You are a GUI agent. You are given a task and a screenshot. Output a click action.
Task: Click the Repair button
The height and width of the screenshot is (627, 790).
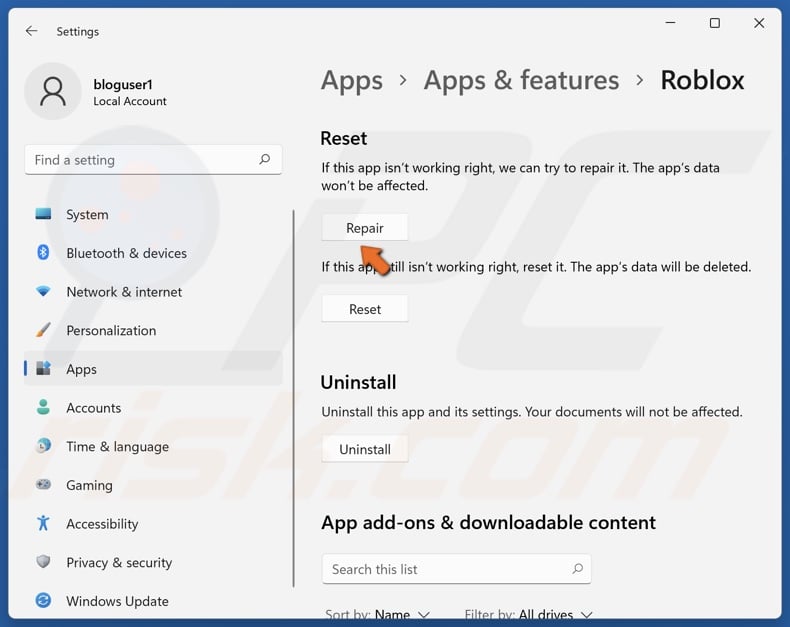(x=365, y=228)
